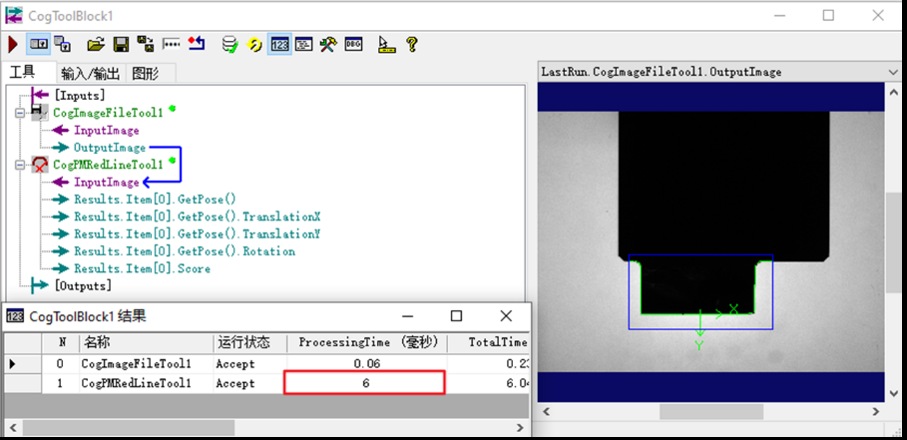Click the DBG debug icon
The height and width of the screenshot is (440, 907).
tap(353, 45)
